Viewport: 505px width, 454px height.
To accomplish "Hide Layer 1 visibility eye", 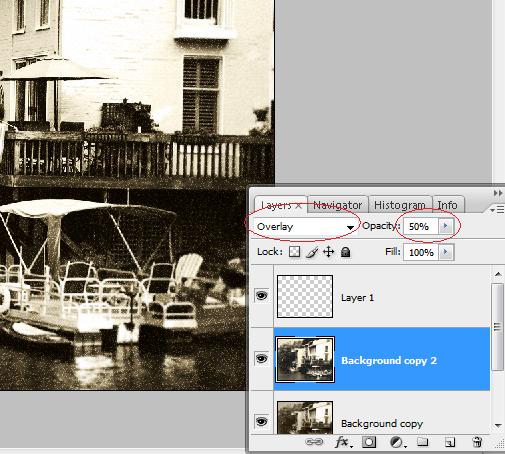I will (x=262, y=296).
